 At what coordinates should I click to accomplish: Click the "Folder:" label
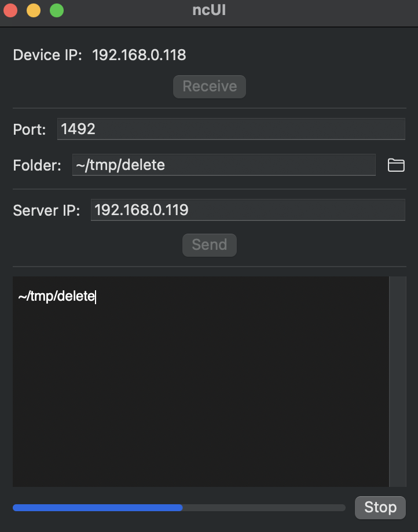click(37, 165)
